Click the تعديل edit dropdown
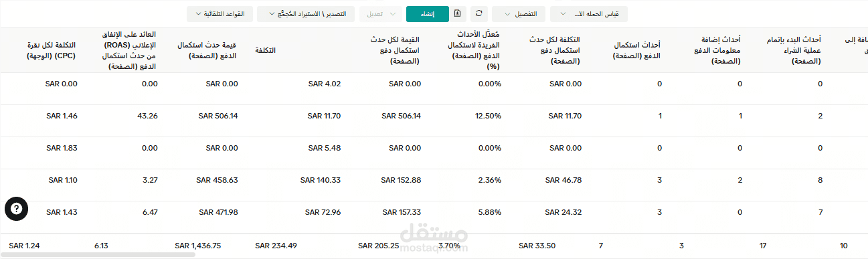The width and height of the screenshot is (868, 259). coord(381,13)
